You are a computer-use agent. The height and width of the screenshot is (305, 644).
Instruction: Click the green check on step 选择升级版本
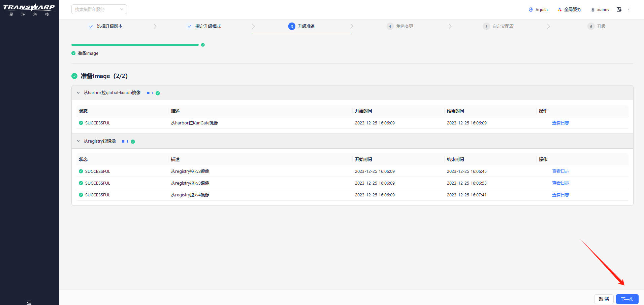tap(90, 26)
